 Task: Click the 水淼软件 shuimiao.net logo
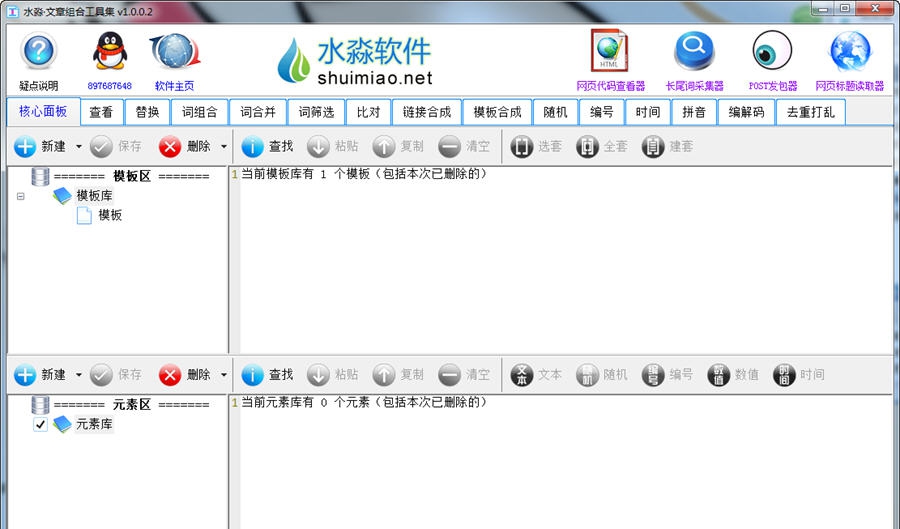point(355,61)
